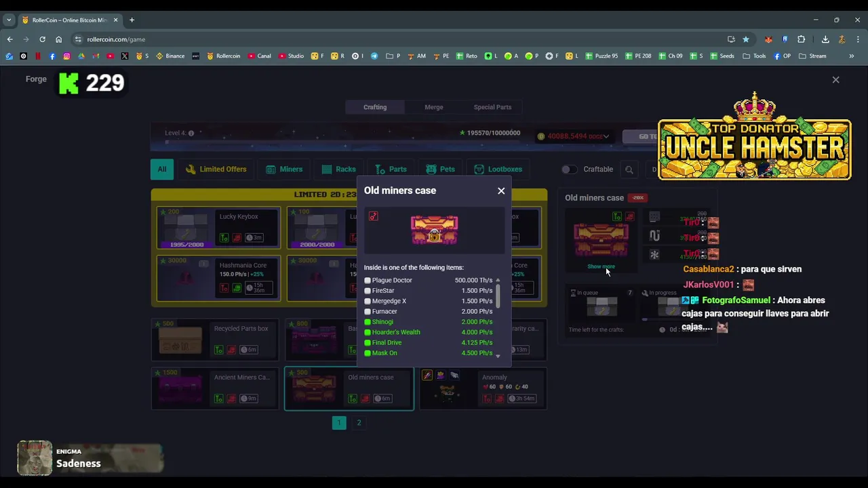The image size is (868, 488).
Task: Click Show more under the chest
Action: tap(601, 266)
